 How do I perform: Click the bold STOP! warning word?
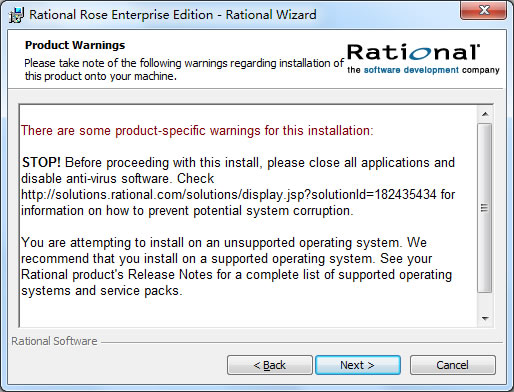coord(41,162)
